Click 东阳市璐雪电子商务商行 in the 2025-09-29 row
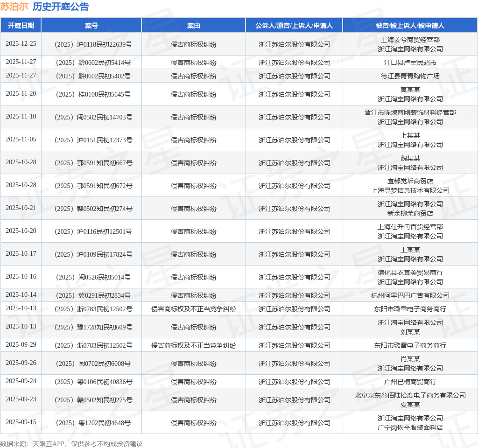This screenshot has width=478, height=448. point(410,345)
